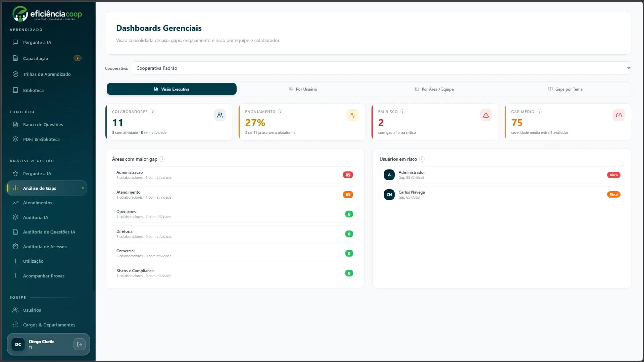Click the pulse icon in Engajamento card

[353, 115]
